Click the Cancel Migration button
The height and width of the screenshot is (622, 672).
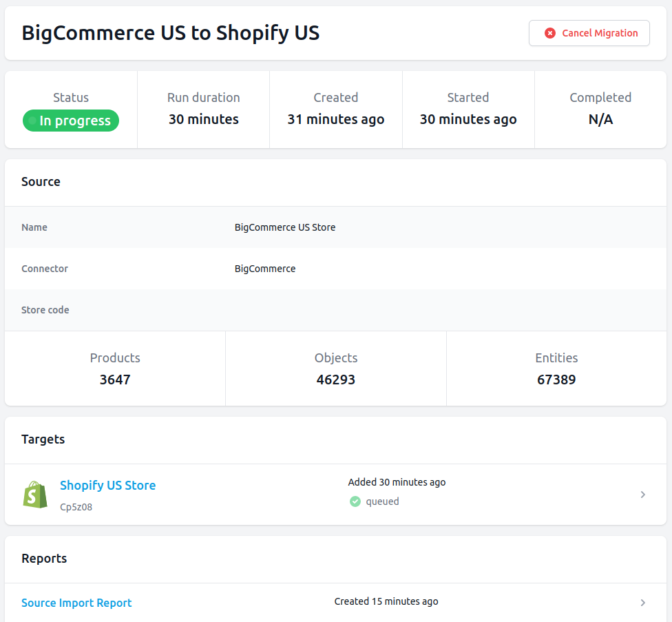589,33
